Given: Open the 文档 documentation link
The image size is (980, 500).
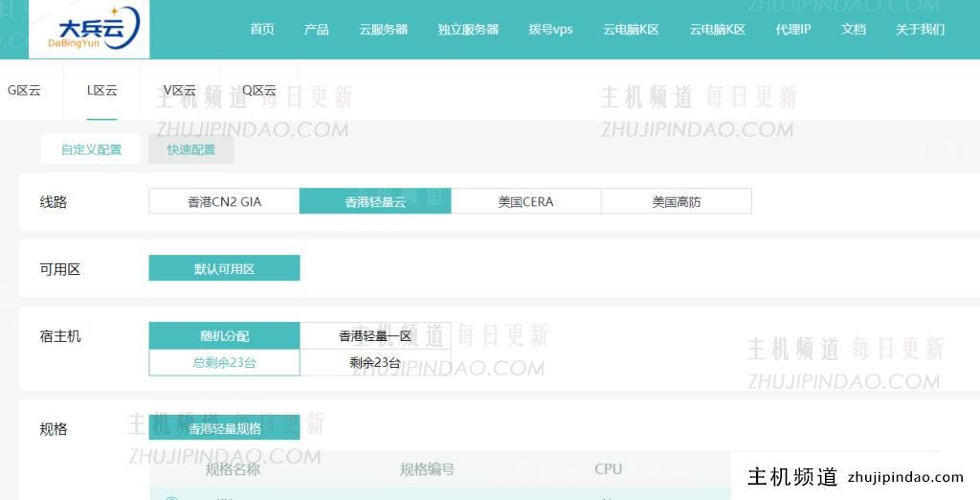Looking at the screenshot, I should (854, 29).
